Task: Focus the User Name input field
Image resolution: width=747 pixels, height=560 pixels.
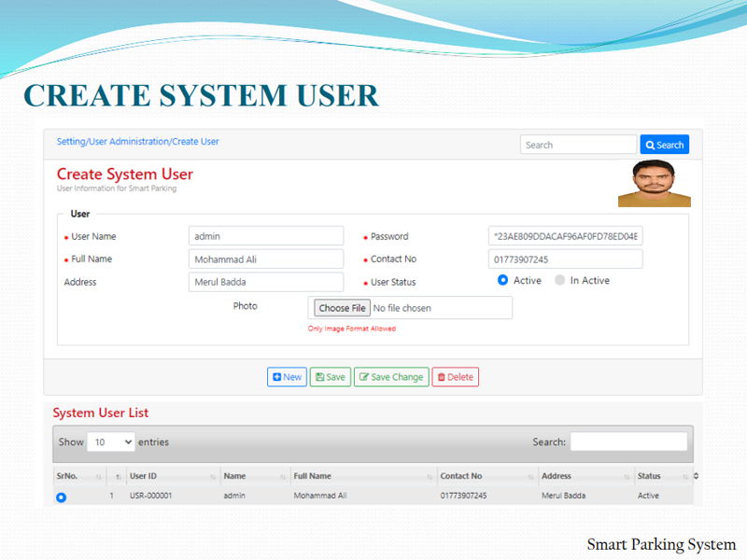Action: [265, 236]
